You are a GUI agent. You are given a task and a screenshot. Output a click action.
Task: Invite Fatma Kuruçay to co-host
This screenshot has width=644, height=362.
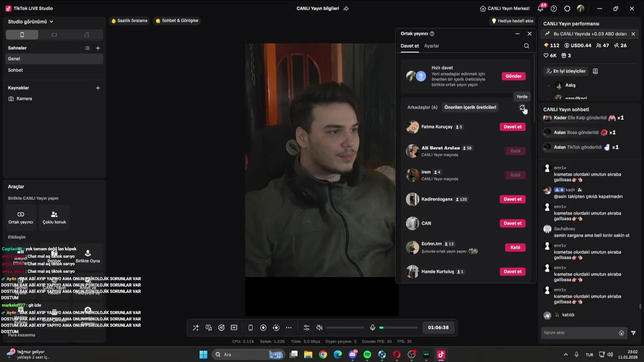(513, 127)
